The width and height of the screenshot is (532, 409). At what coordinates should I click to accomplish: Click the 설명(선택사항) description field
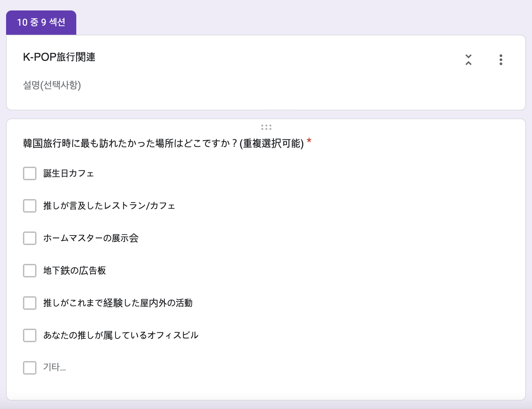[x=52, y=85]
